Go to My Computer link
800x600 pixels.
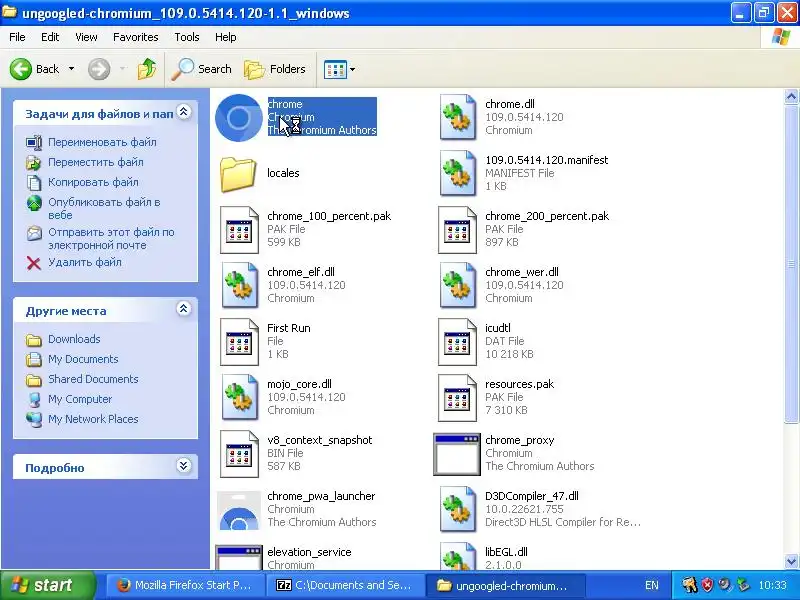tap(80, 399)
